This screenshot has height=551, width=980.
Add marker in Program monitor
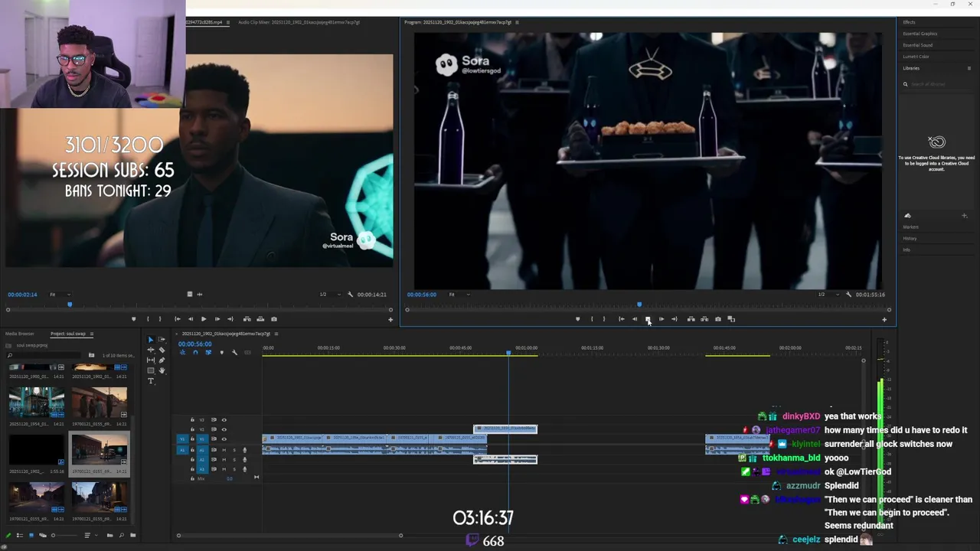(577, 319)
